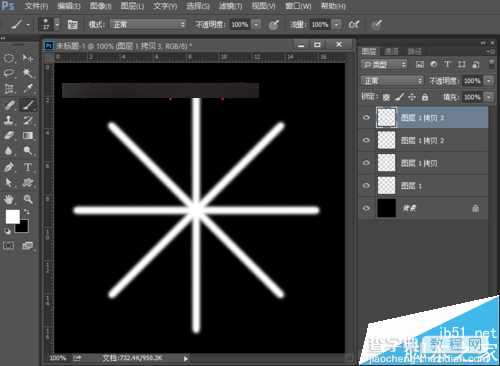500x366 pixels.
Task: Pick the Eraser tool
Action: click(x=9, y=135)
